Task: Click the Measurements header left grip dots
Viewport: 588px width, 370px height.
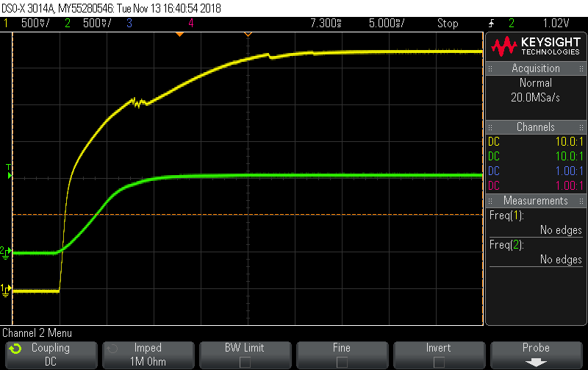Action: tap(490, 201)
